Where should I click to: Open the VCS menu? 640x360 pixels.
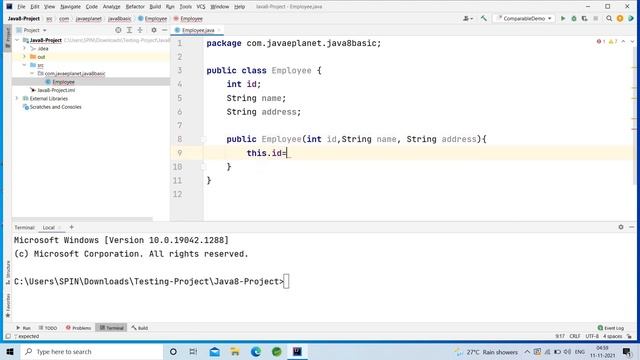(201, 7)
